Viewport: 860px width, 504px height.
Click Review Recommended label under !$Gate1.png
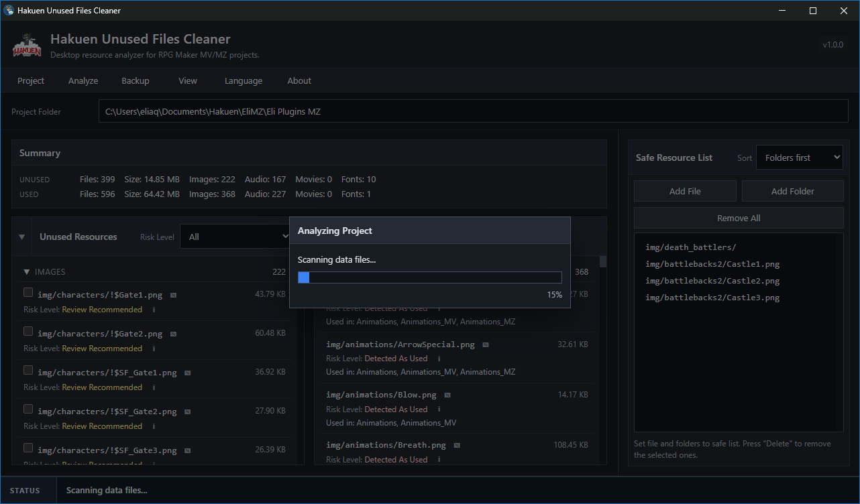click(x=102, y=310)
